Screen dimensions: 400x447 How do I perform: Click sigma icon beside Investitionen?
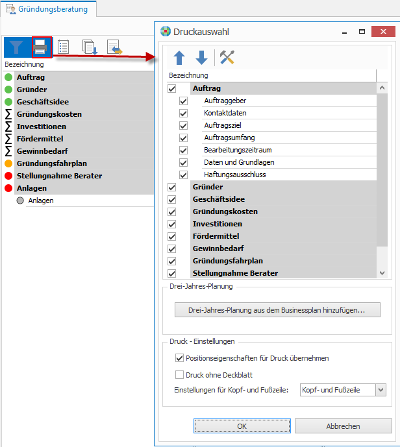coord(8,127)
